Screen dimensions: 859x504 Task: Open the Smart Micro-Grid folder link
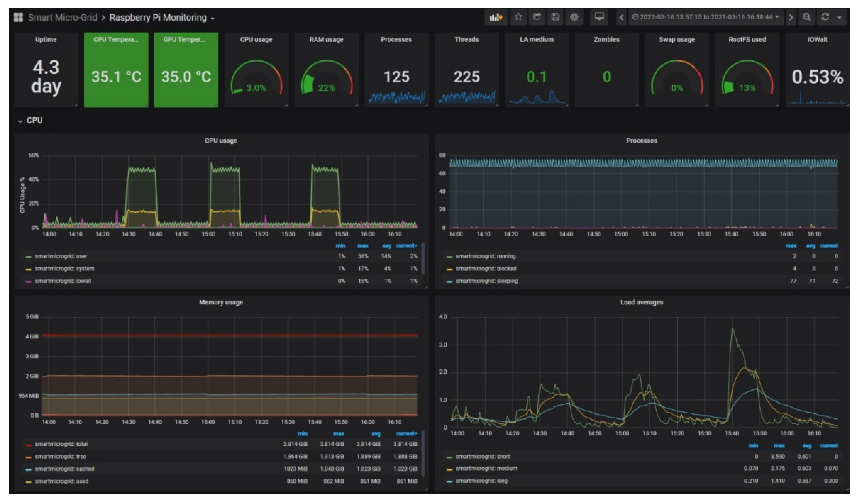click(x=62, y=18)
